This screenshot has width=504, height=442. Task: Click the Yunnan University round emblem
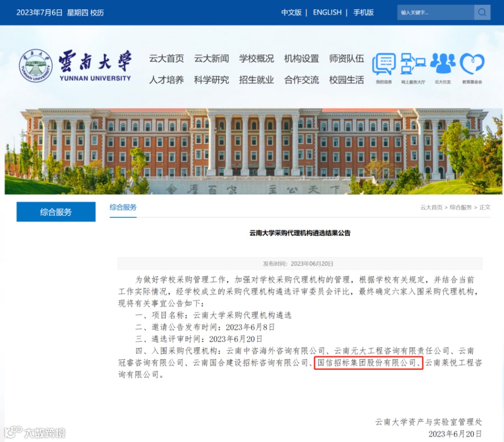pos(35,66)
